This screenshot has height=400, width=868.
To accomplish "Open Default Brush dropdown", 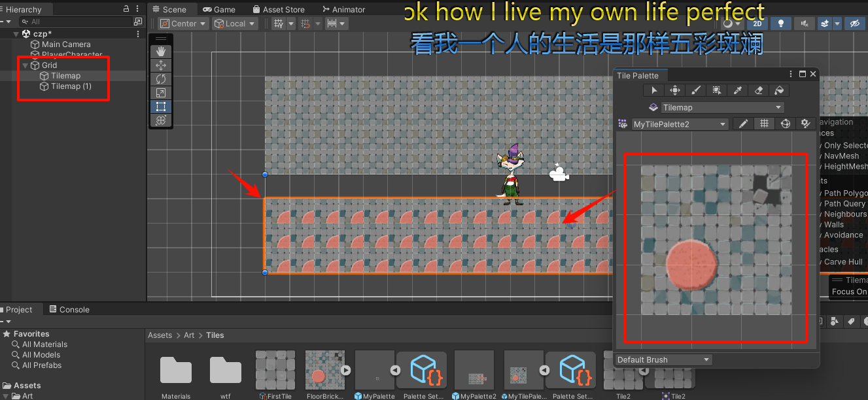I will click(663, 359).
